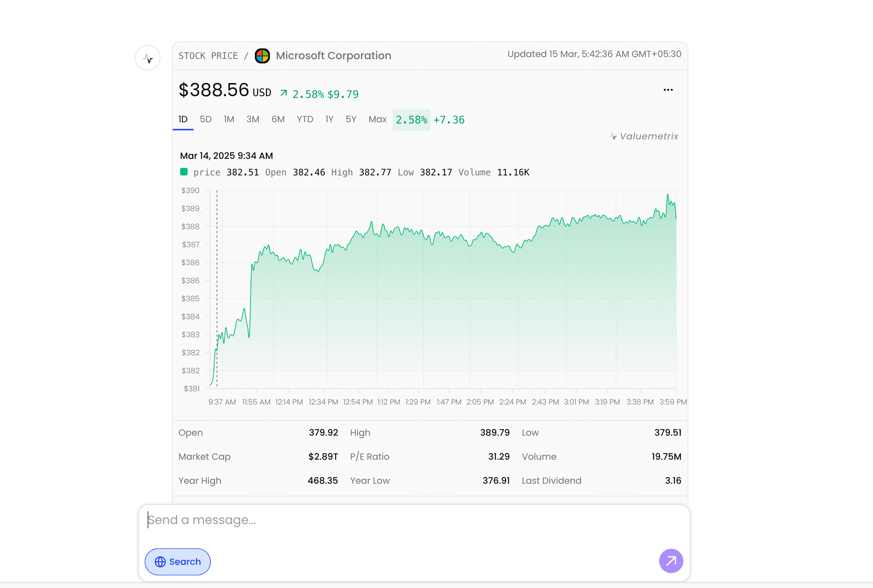Click the globe icon inside the Search button
Image resolution: width=873 pixels, height=588 pixels.
pos(160,562)
